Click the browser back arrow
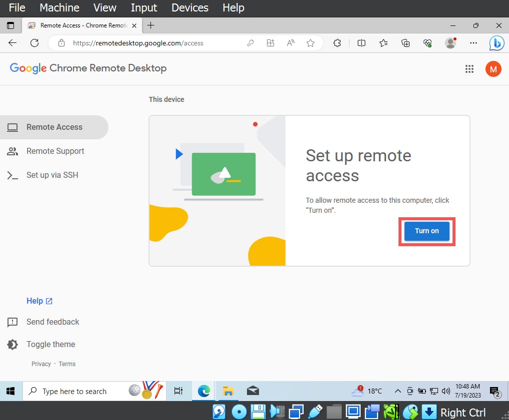 click(12, 43)
